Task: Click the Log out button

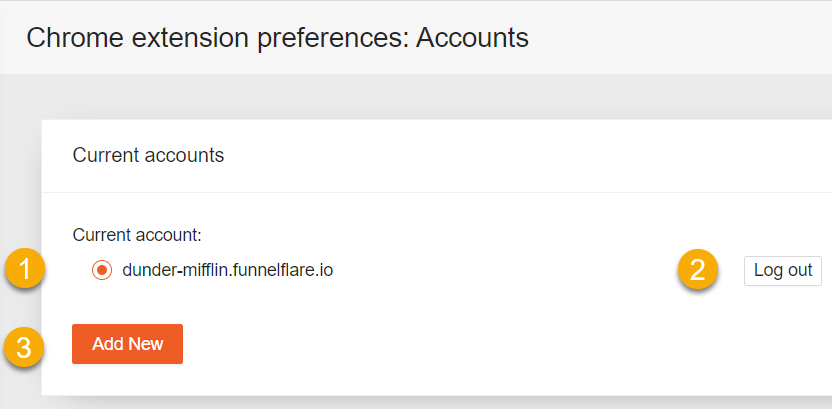Action: [x=783, y=271]
